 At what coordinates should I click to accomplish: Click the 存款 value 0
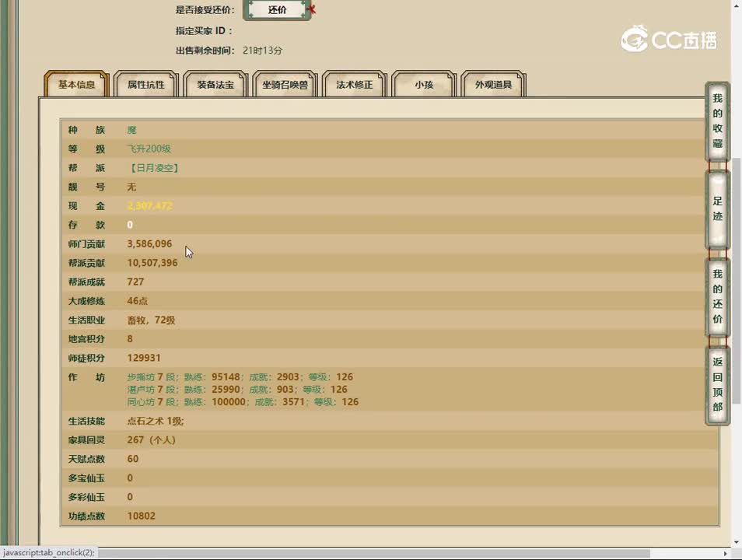tap(130, 225)
